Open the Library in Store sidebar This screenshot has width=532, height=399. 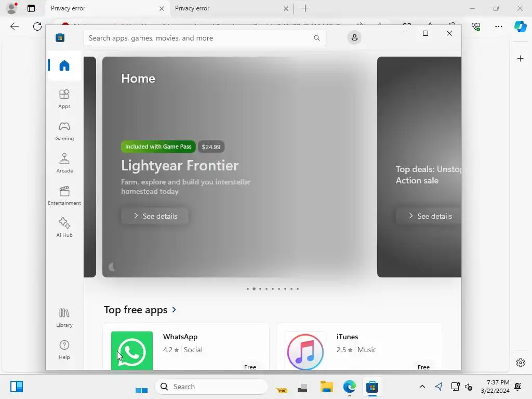[64, 317]
